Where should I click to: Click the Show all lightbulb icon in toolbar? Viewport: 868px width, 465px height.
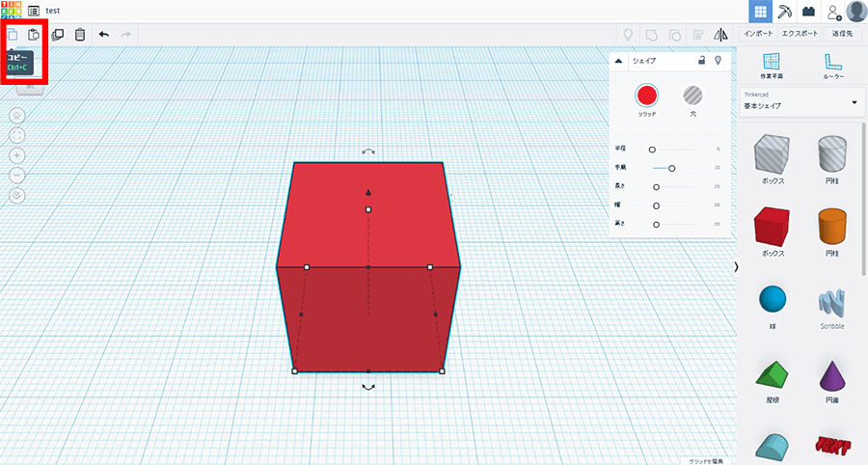point(628,35)
